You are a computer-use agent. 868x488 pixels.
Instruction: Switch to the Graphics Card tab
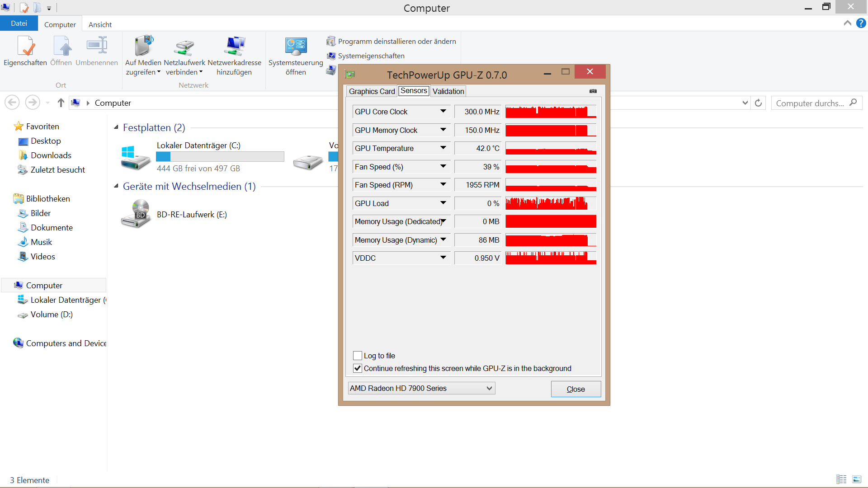(x=372, y=91)
